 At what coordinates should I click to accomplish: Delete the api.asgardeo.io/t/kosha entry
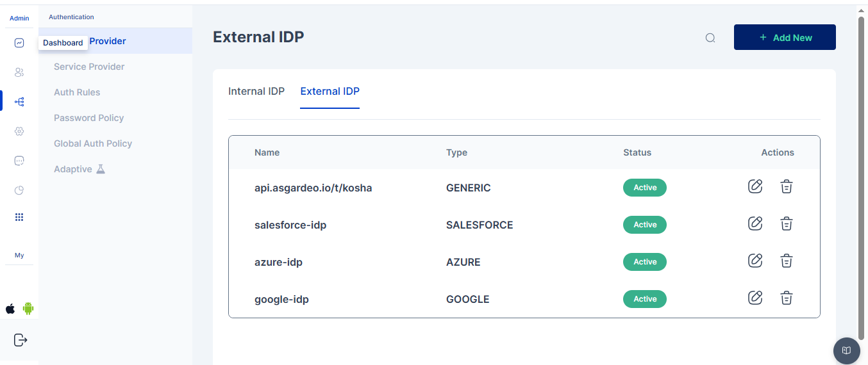(x=787, y=186)
